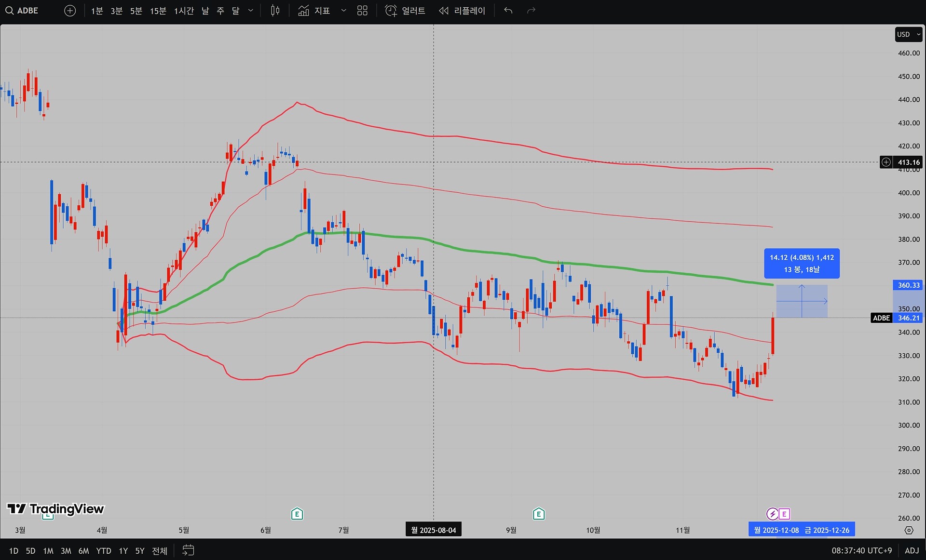Screen dimensions: 926x560
Task: Click the ADBE symbol search icon
Action: (9, 11)
